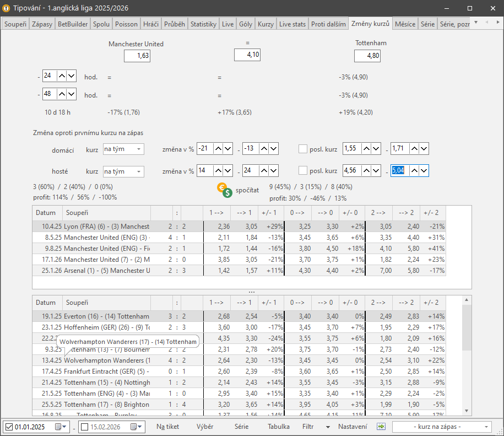Expand the 'kurz na zápas' dropdown
Screen dimensions: 504x436
coord(441,427)
